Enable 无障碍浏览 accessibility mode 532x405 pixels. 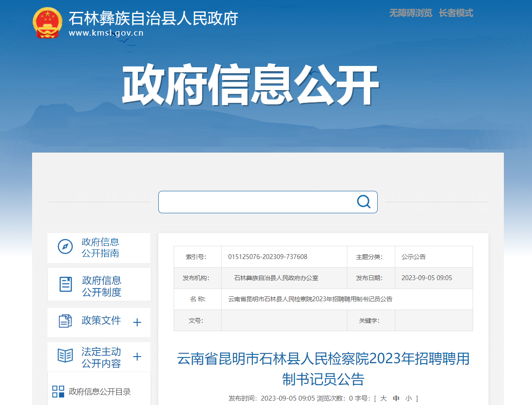411,13
